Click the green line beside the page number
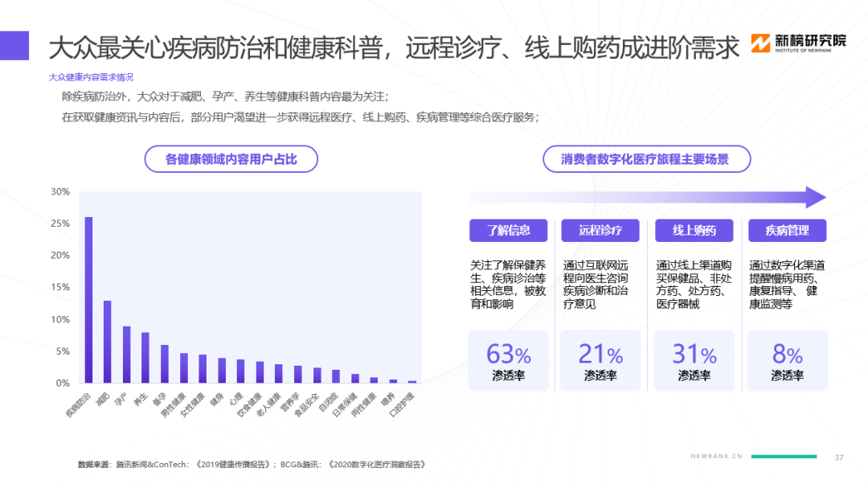The width and height of the screenshot is (868, 488). point(788,457)
